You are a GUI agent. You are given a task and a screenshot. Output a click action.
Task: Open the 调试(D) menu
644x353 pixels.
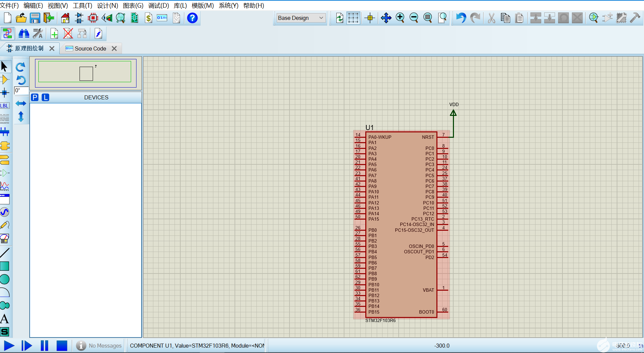point(158,5)
